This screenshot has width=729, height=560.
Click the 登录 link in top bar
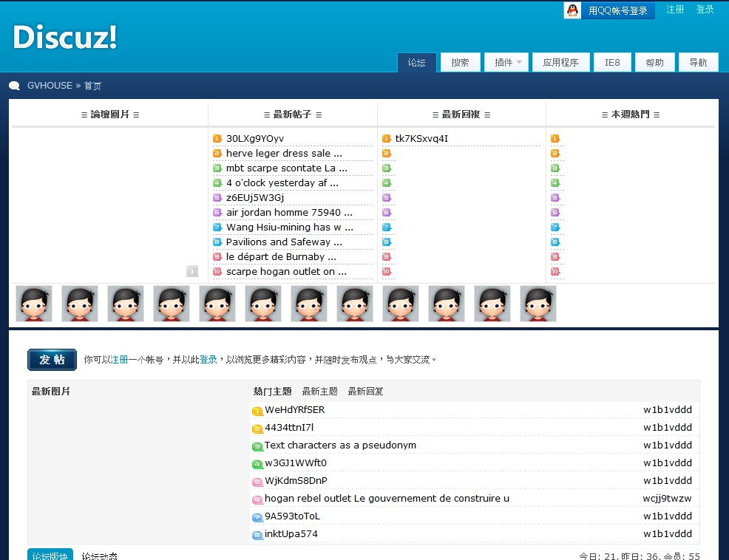click(705, 10)
